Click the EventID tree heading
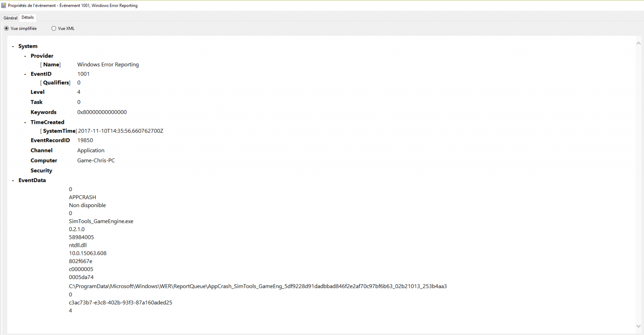Image resolution: width=644 pixels, height=335 pixels. coord(41,74)
